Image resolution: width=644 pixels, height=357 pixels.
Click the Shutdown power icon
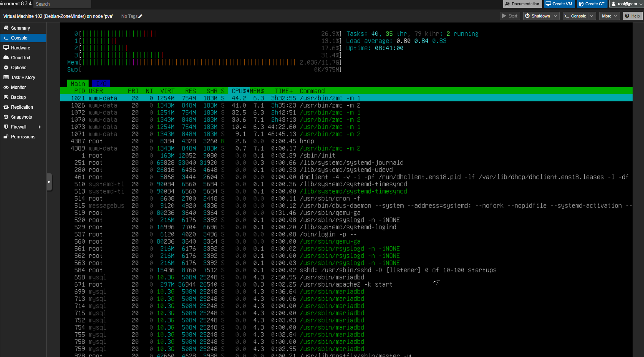527,16
